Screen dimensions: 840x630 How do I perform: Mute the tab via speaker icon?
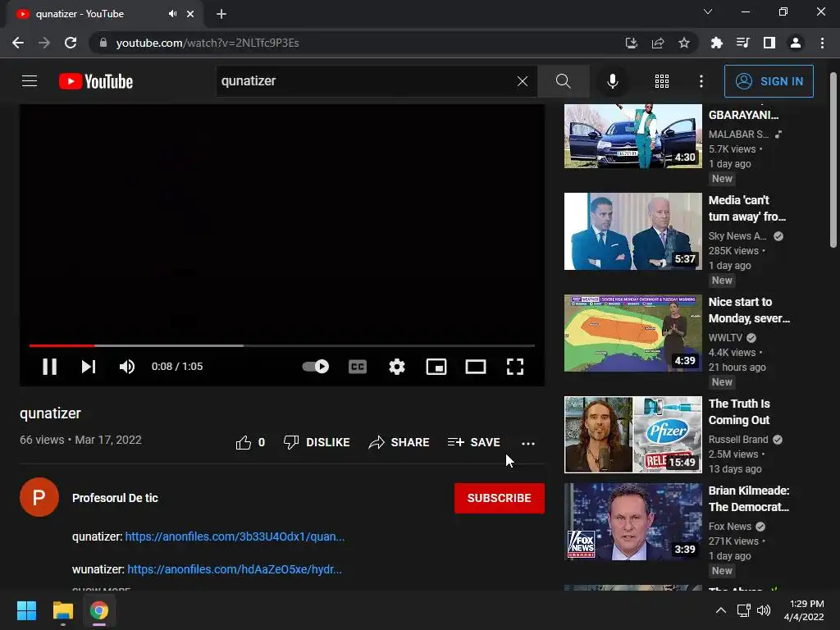click(172, 14)
